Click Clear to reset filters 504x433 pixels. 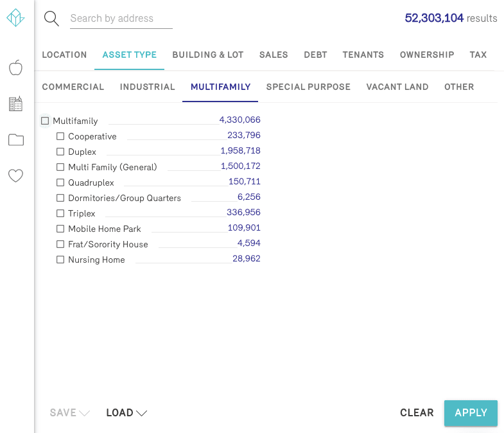(417, 413)
